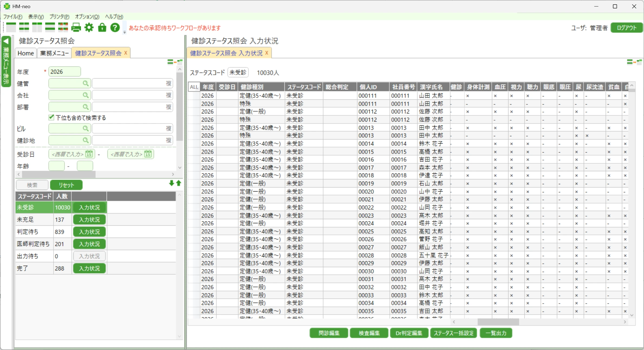Click 入力状況 button for 未充足 row

pyautogui.click(x=89, y=220)
